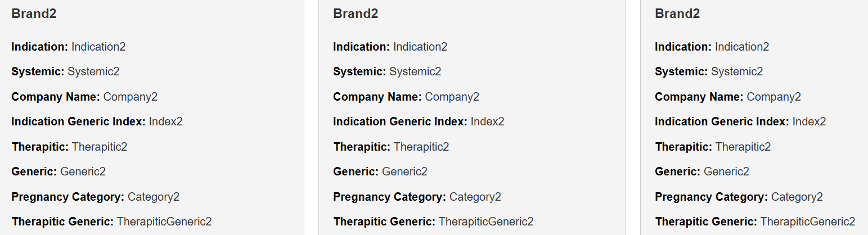The image size is (868, 235).
Task: Click the Brand2 heading in second card
Action: 356,14
